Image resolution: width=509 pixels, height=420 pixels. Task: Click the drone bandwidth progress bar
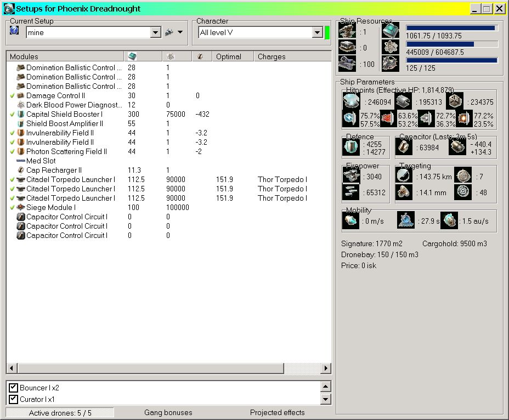[x=451, y=60]
